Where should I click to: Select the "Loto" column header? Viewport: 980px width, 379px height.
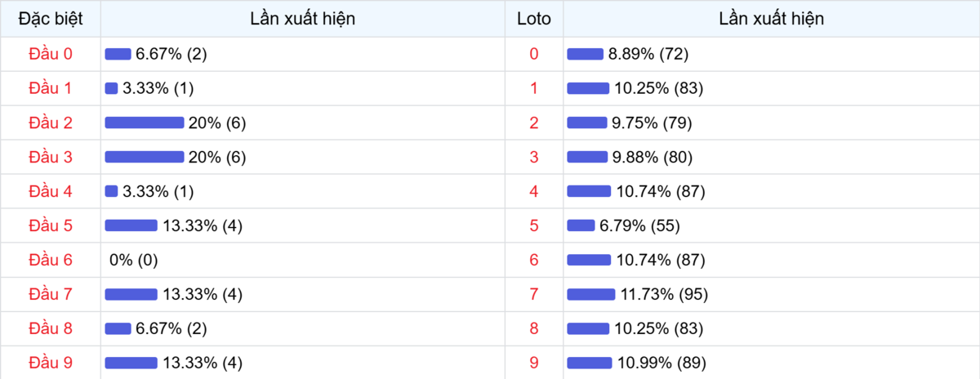point(534,19)
